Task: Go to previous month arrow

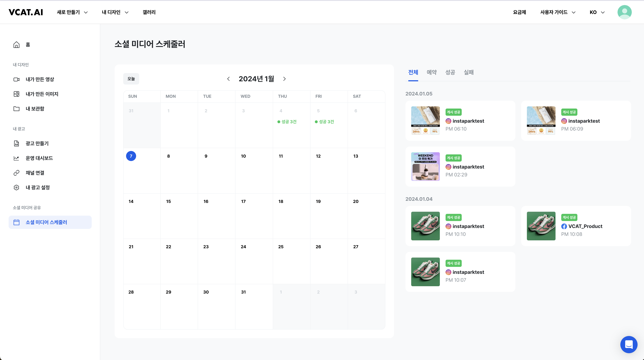Action: [x=228, y=79]
